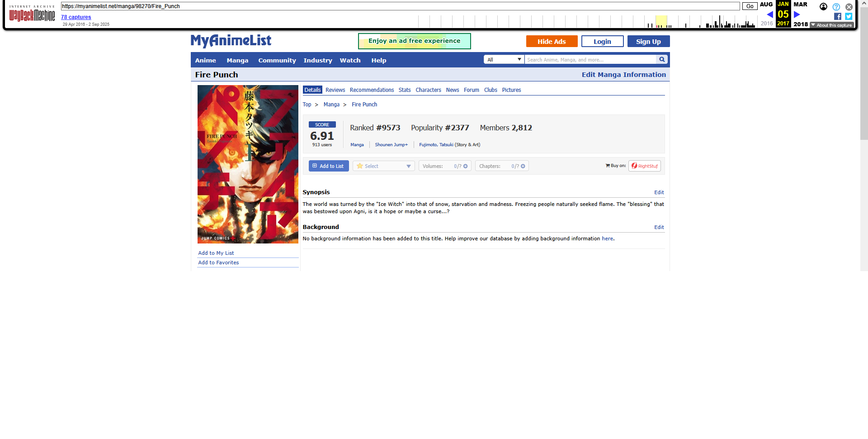This screenshot has width=868, height=439.
Task: Open the search category All dropdown
Action: point(504,59)
